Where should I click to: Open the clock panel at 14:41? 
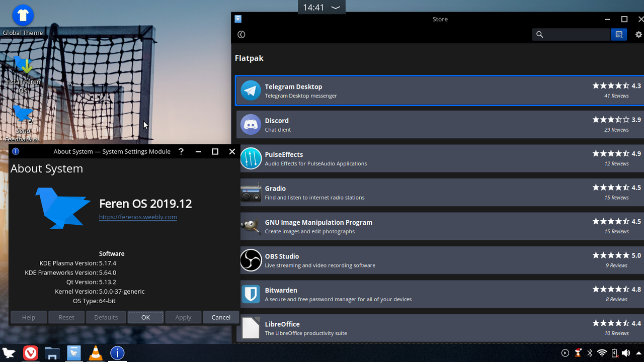coord(321,8)
